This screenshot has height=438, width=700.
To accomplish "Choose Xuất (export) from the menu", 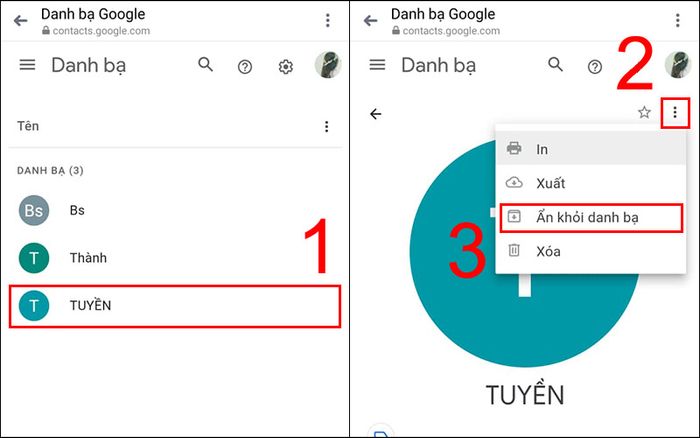I will 591,183.
